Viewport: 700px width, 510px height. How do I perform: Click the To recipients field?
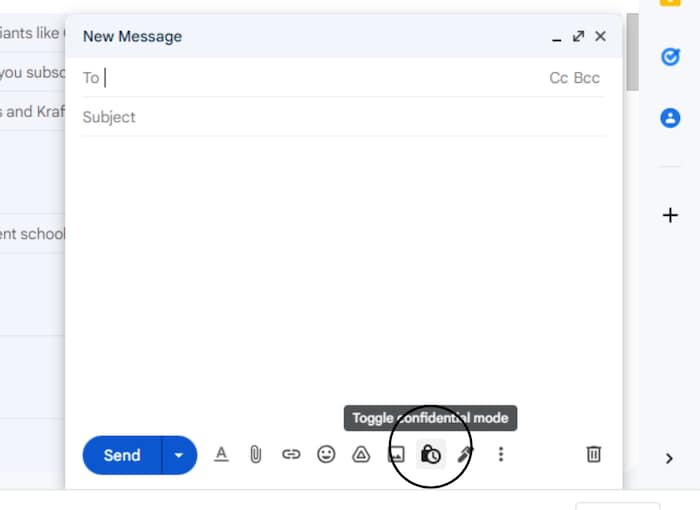click(320, 78)
